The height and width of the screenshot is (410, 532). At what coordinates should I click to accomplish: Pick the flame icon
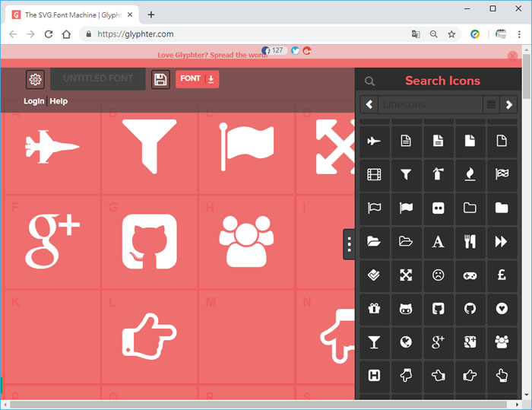click(x=470, y=174)
